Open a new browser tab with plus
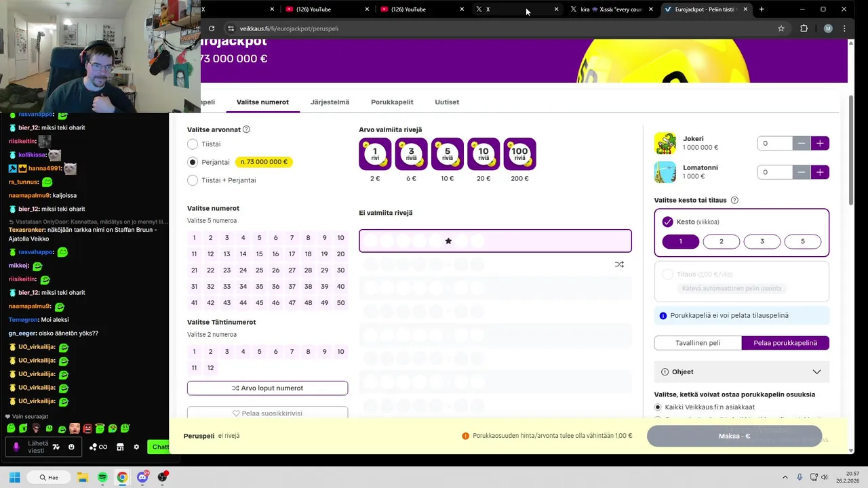 tap(762, 9)
